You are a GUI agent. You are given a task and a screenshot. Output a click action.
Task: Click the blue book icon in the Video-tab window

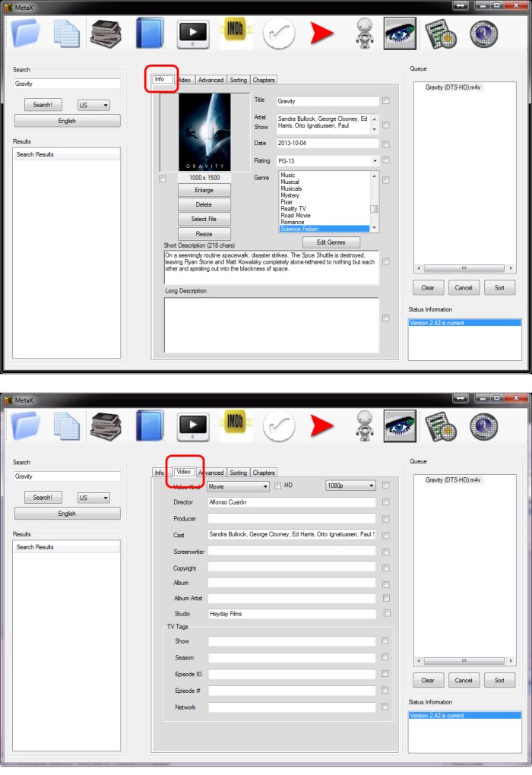coord(150,425)
